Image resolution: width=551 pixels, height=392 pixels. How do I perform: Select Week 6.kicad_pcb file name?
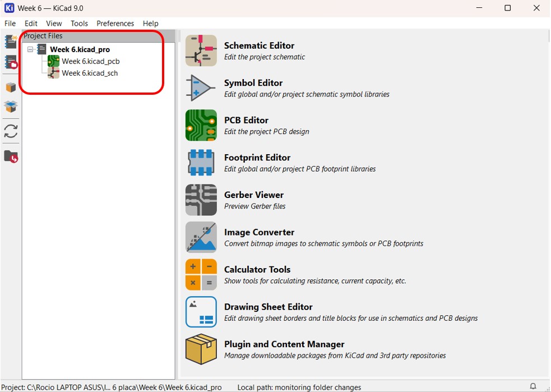91,61
